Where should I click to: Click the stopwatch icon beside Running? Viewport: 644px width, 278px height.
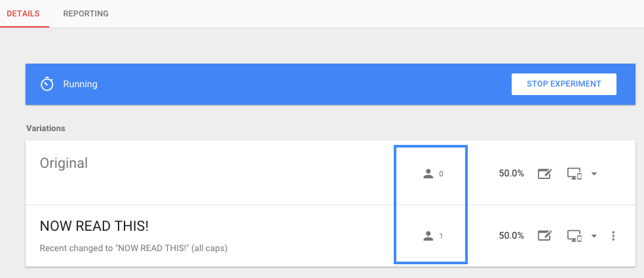(x=47, y=84)
